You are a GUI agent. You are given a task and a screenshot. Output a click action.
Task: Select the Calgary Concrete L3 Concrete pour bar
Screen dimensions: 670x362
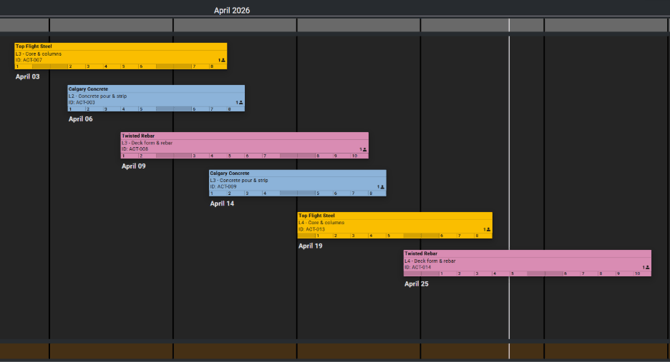[x=297, y=183]
